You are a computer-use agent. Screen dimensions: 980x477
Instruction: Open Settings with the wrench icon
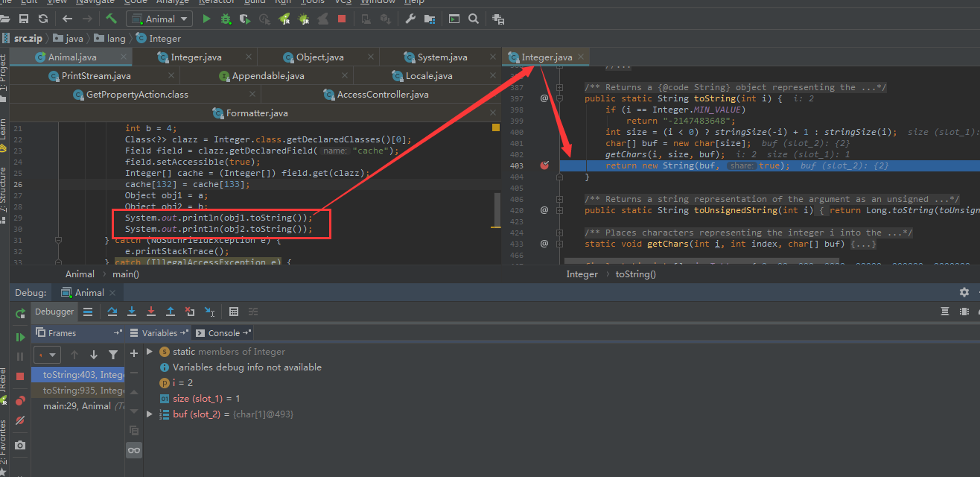click(410, 19)
